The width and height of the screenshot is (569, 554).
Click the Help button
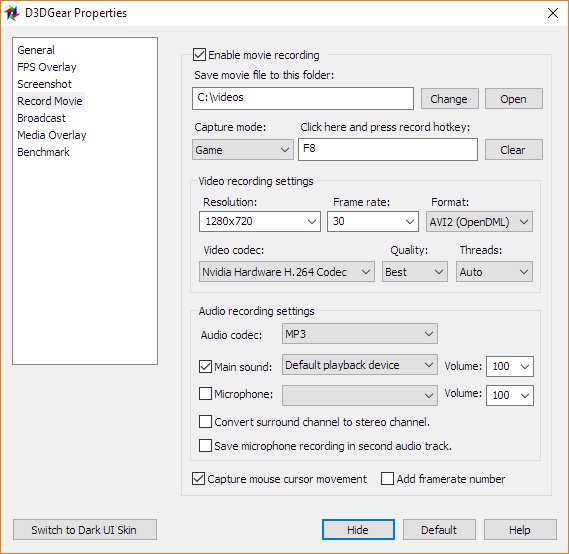pyautogui.click(x=520, y=529)
